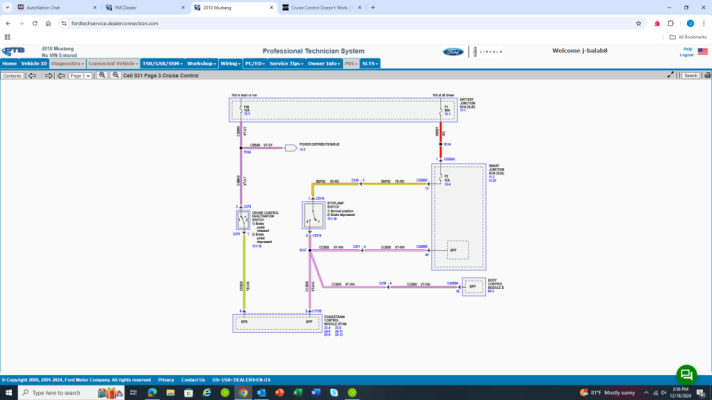Click the Search button in diagram toolbar
The image size is (712, 400).
pos(690,76)
